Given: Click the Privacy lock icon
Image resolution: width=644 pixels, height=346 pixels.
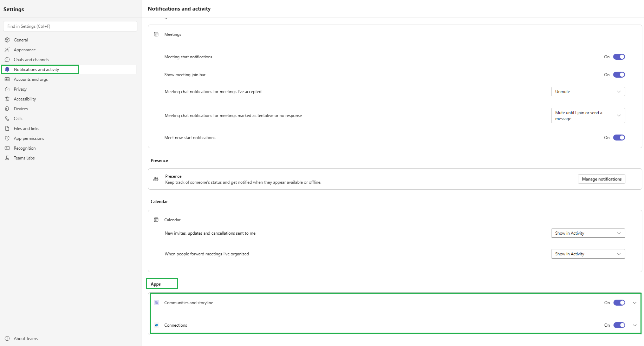Looking at the screenshot, I should click(7, 89).
